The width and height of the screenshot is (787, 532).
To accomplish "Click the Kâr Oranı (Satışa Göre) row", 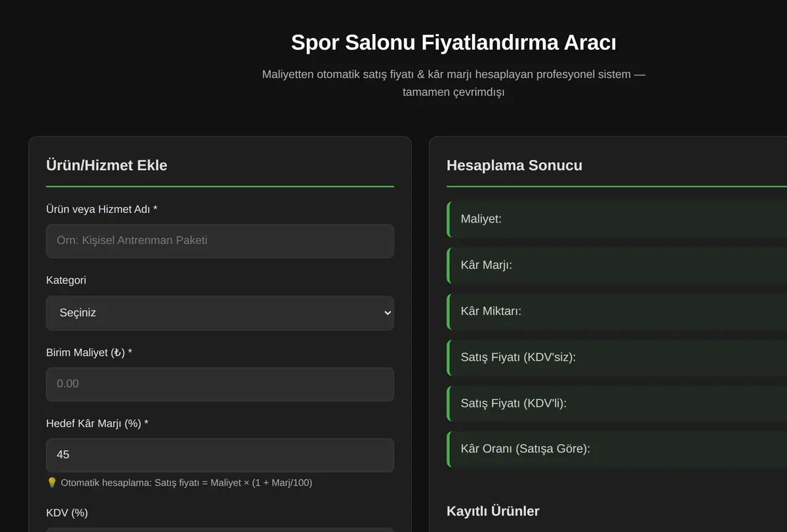I will [x=616, y=449].
